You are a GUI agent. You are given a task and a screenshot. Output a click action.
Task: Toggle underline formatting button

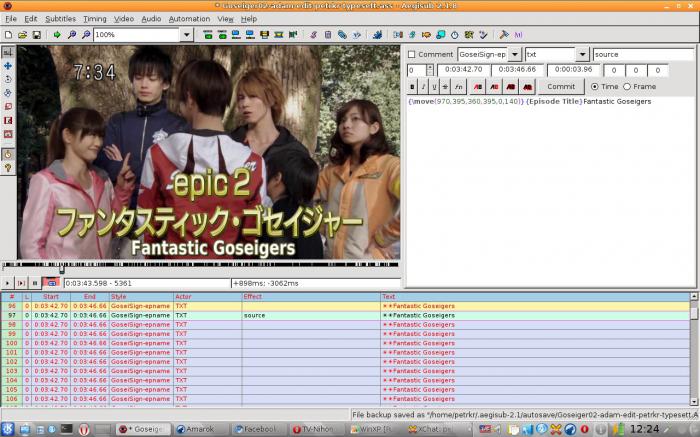pos(434,87)
